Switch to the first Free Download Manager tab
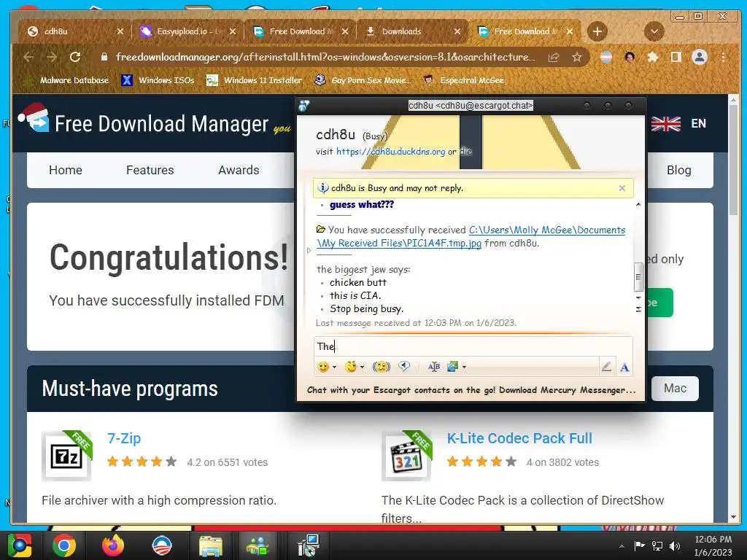This screenshot has width=747, height=560. pyautogui.click(x=300, y=31)
